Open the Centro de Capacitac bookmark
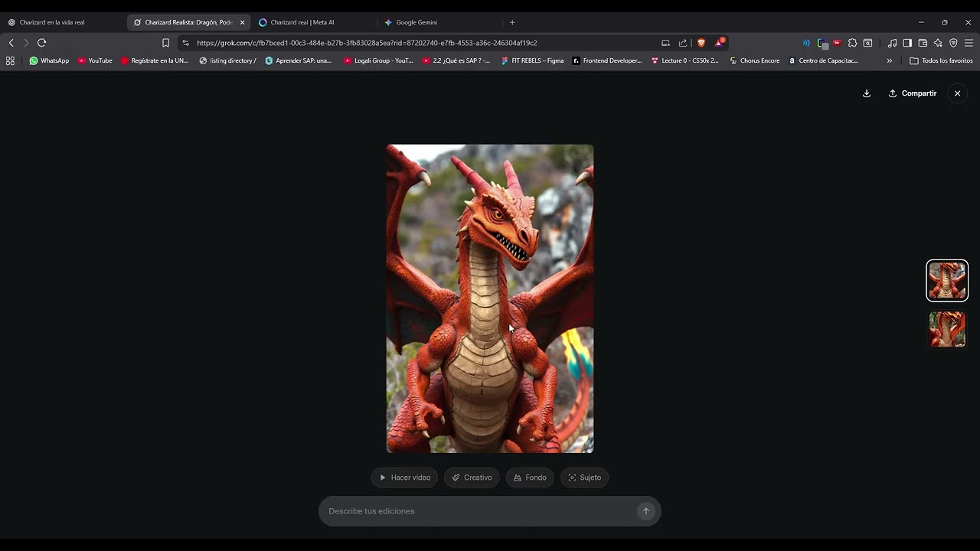This screenshot has height=551, width=980. [x=823, y=60]
